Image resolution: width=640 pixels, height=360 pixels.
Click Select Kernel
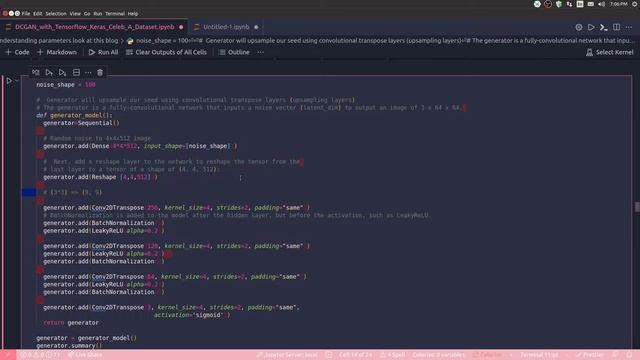[x=610, y=52]
